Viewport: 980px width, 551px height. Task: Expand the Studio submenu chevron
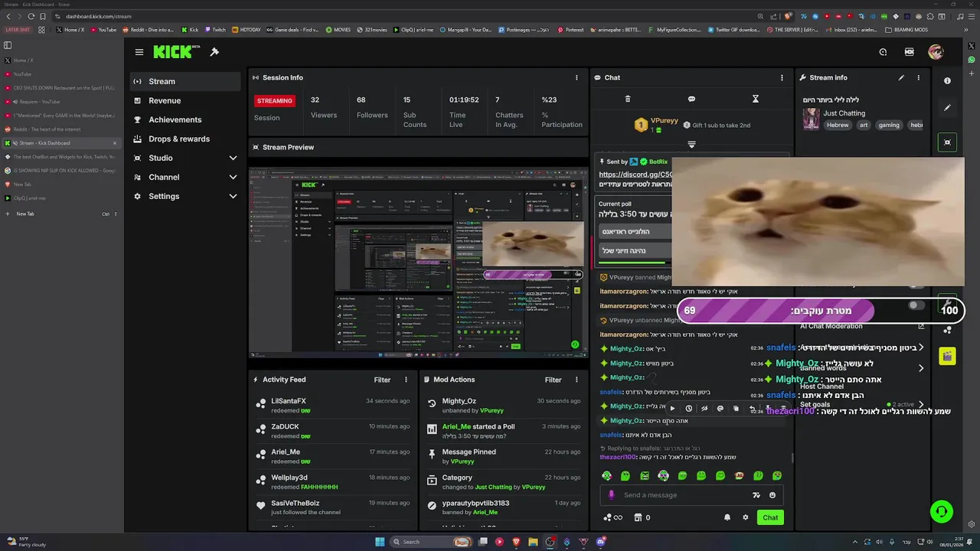[233, 158]
